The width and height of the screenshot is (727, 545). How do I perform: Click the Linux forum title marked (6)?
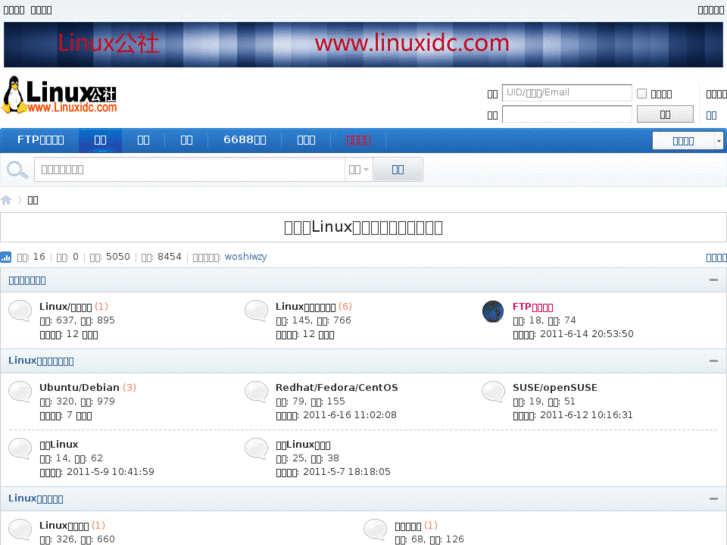pyautogui.click(x=306, y=307)
